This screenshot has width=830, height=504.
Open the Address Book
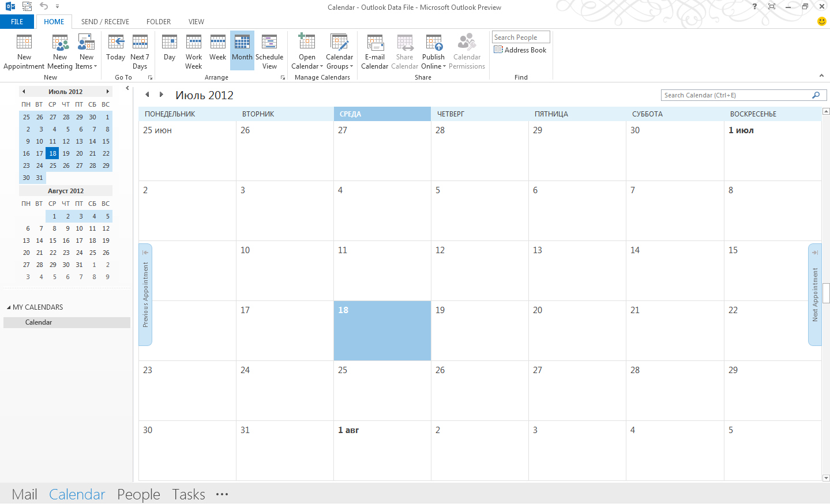(x=520, y=50)
